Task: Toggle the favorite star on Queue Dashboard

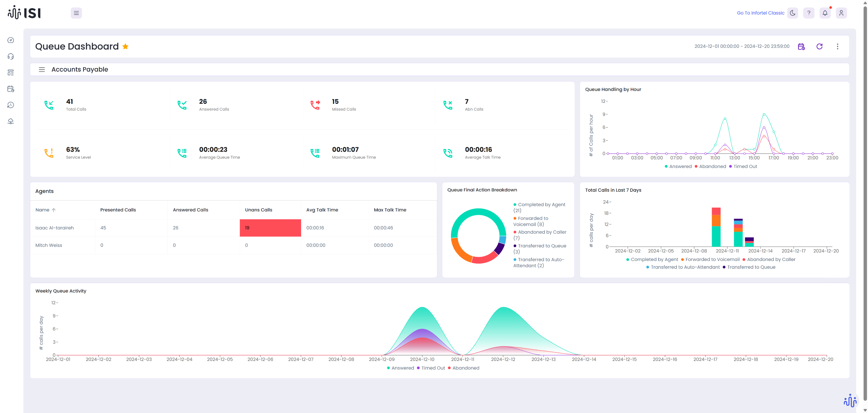Action: click(x=125, y=46)
